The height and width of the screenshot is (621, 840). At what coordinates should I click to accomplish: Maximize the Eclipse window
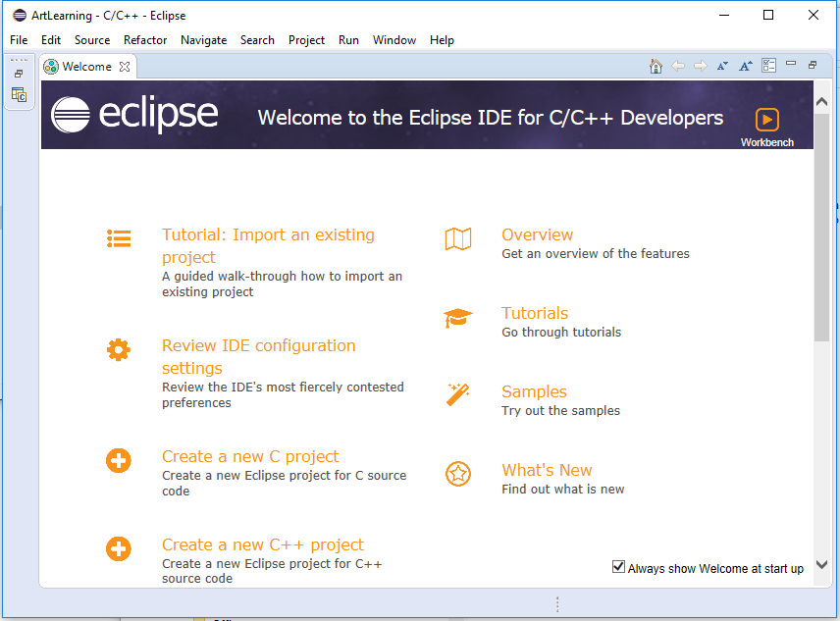tap(768, 15)
